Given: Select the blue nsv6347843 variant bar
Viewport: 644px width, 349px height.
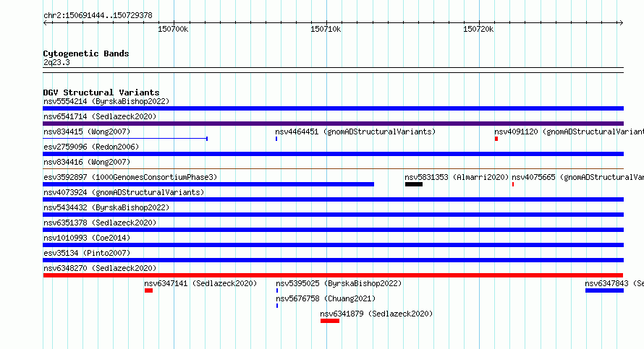Looking at the screenshot, I should pos(605,290).
